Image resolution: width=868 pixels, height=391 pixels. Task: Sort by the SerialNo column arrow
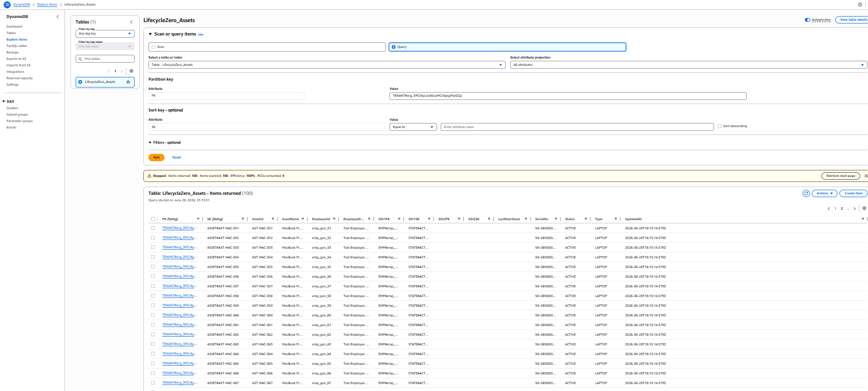(x=556, y=219)
